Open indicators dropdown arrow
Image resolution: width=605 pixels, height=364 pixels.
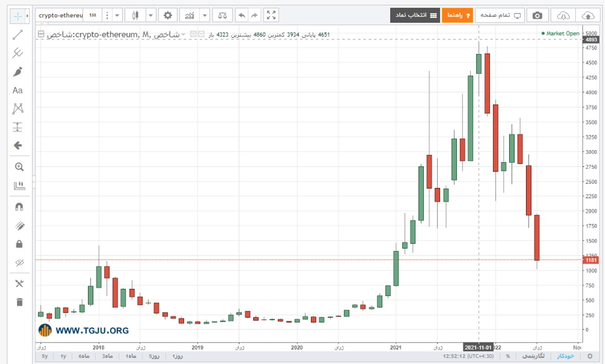coord(205,15)
